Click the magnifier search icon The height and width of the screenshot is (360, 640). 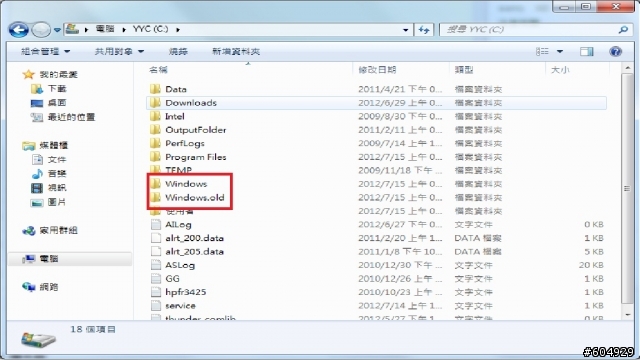pyautogui.click(x=623, y=29)
